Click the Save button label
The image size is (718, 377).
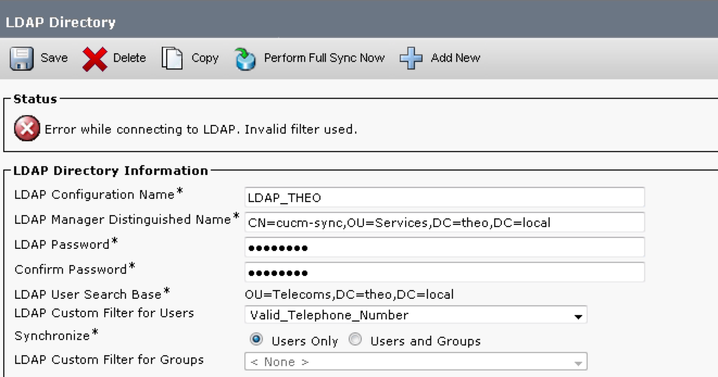point(54,58)
